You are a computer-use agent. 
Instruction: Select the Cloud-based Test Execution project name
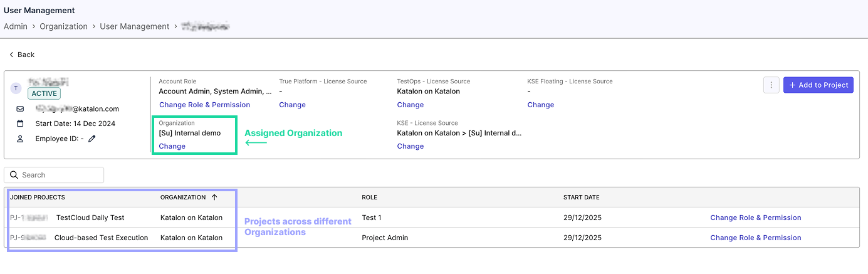(x=102, y=238)
